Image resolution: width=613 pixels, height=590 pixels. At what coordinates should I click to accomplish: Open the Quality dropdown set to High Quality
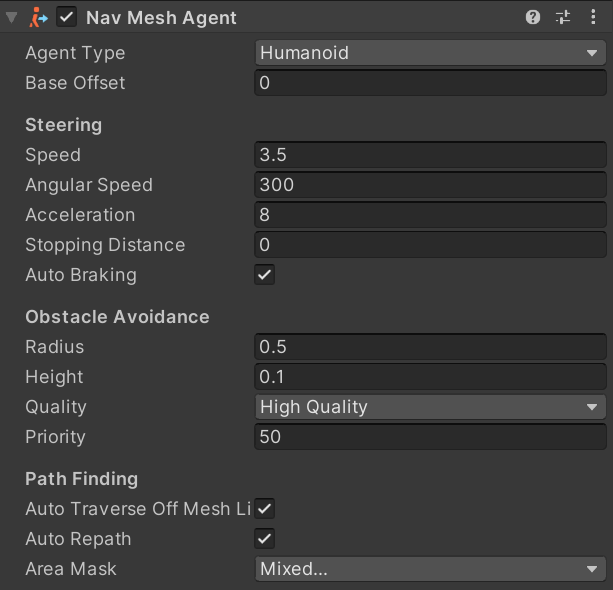pyautogui.click(x=430, y=407)
